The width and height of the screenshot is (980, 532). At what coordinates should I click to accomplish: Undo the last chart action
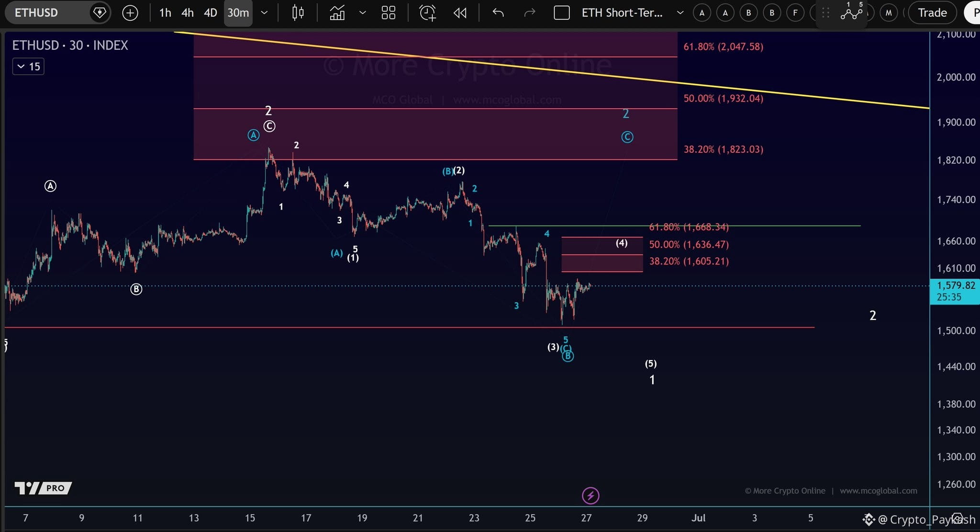pyautogui.click(x=498, y=13)
